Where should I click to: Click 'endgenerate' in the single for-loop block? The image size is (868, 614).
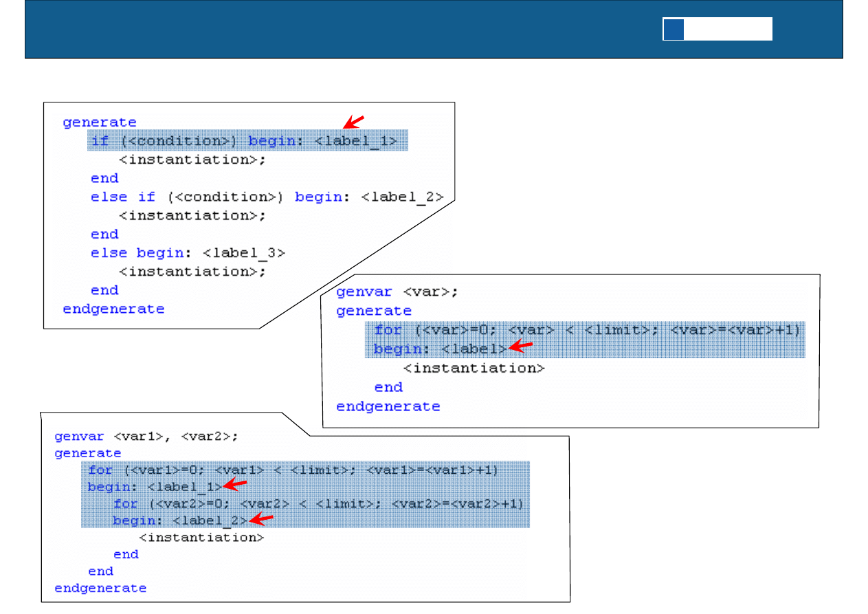pyautogui.click(x=388, y=406)
